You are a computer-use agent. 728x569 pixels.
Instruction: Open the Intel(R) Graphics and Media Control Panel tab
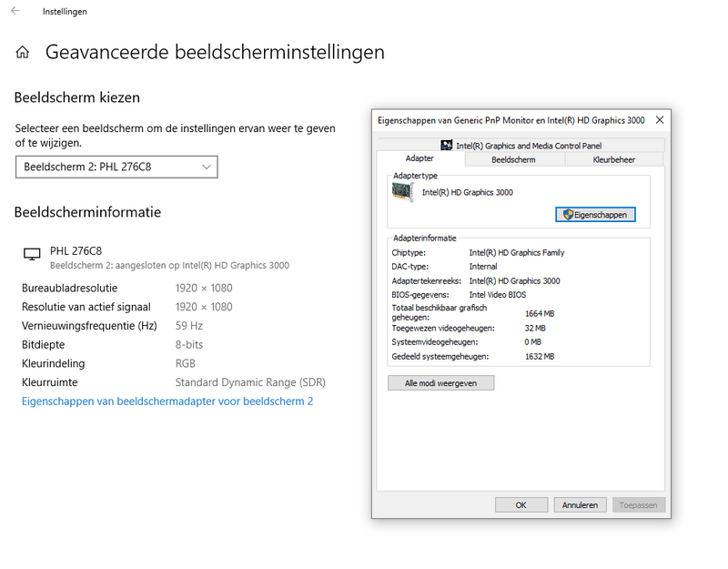521,146
